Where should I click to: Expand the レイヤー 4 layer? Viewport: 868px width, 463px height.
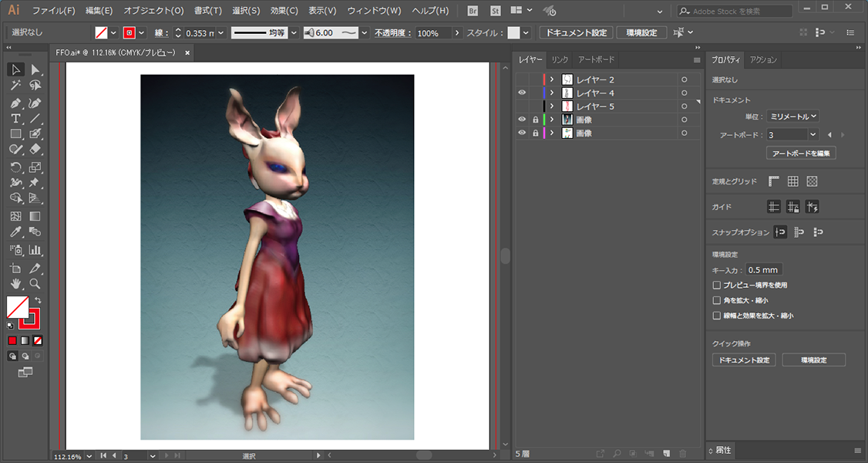click(x=552, y=93)
